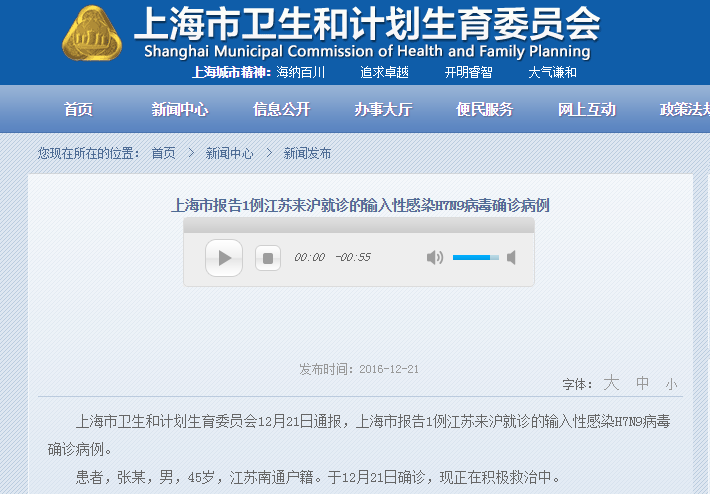Open the 新闻中心 navigation tab
The width and height of the screenshot is (710, 494).
(180, 110)
